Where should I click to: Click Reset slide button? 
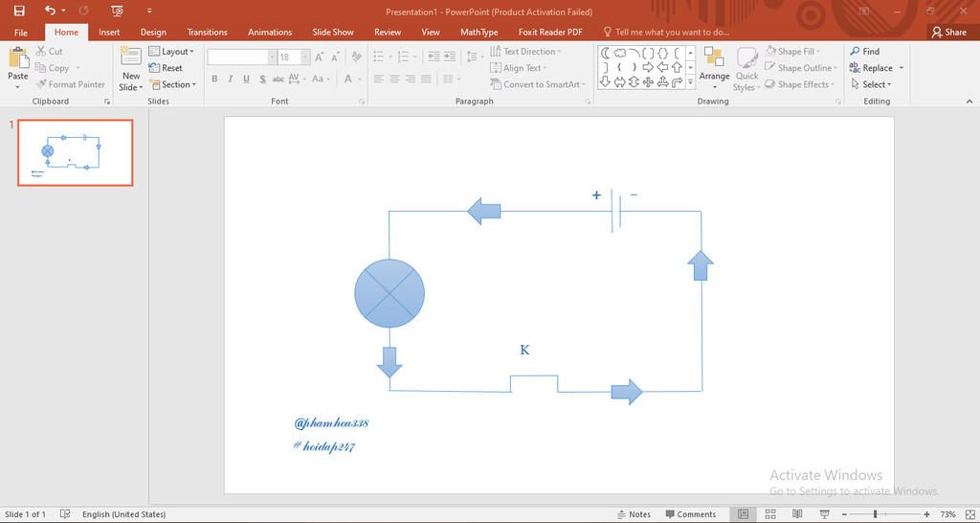click(x=166, y=68)
